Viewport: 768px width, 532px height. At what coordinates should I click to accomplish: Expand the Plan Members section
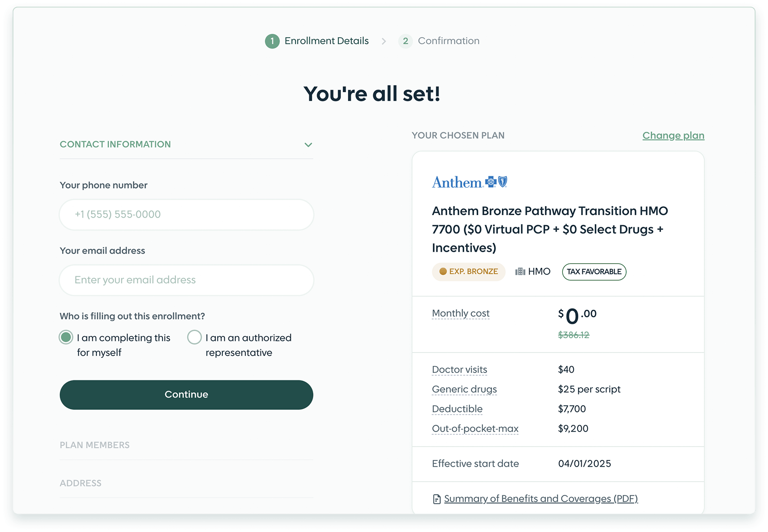(x=186, y=445)
